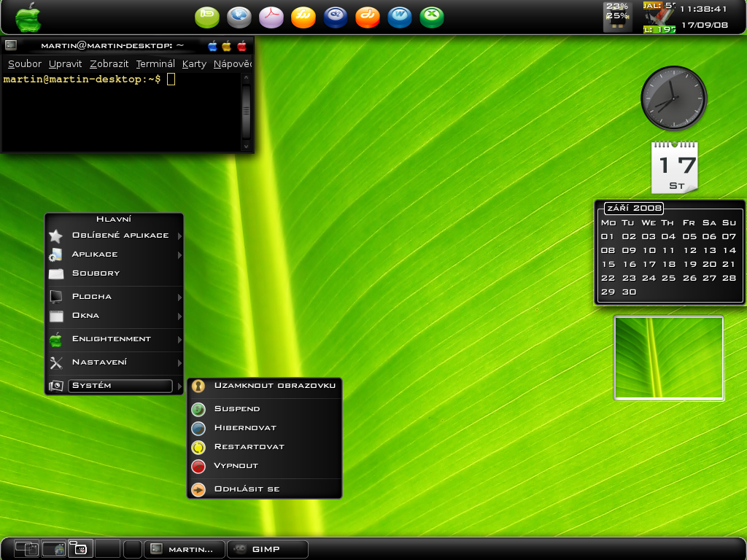This screenshot has width=747, height=560.
Task: Switch to GIMP in the taskbar
Action: (267, 549)
